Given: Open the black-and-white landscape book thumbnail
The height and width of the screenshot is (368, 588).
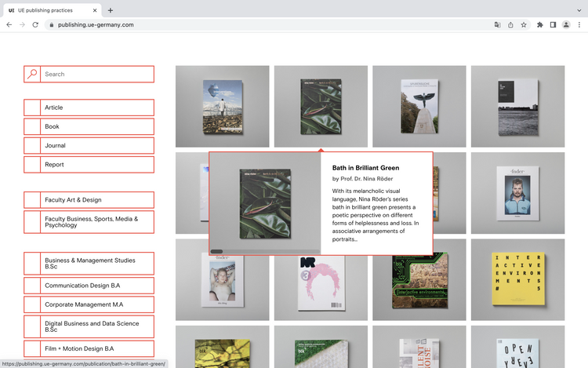Looking at the screenshot, I should 517,107.
